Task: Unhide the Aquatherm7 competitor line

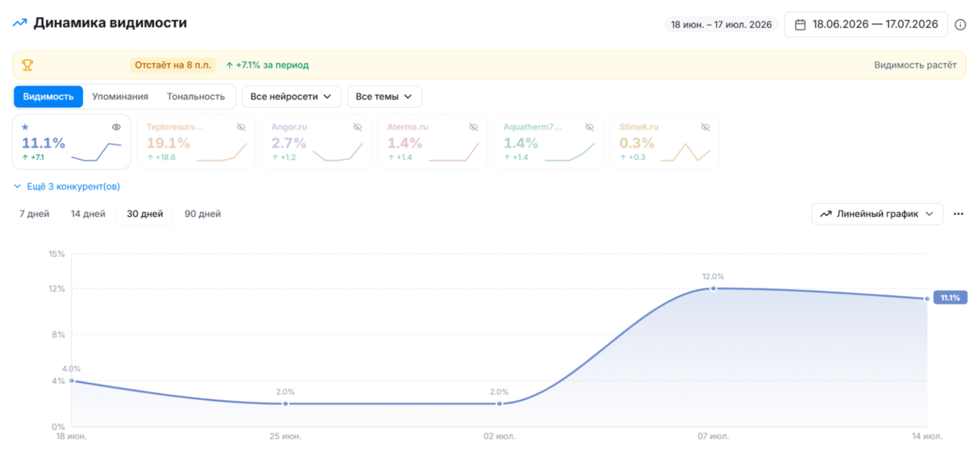Action: point(590,127)
